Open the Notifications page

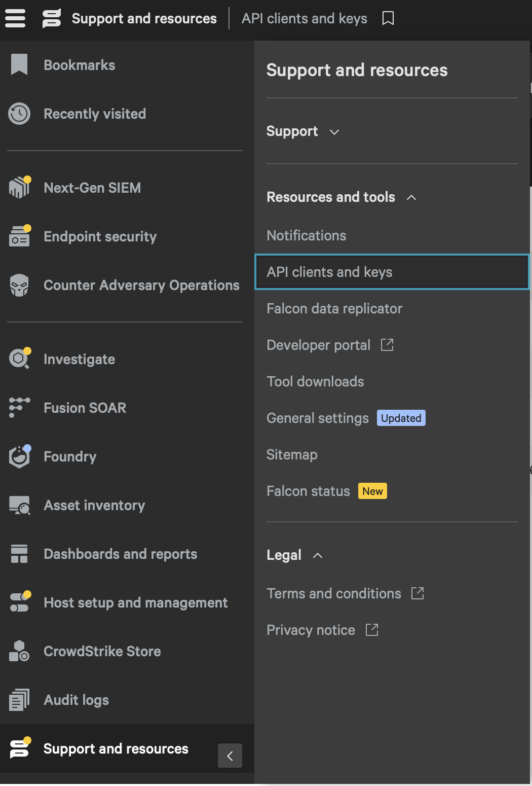306,235
